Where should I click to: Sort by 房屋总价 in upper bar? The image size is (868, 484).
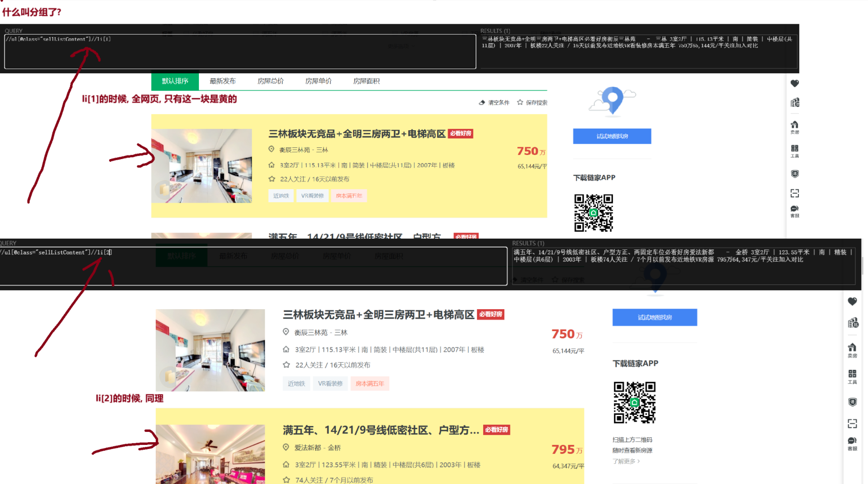tap(270, 81)
